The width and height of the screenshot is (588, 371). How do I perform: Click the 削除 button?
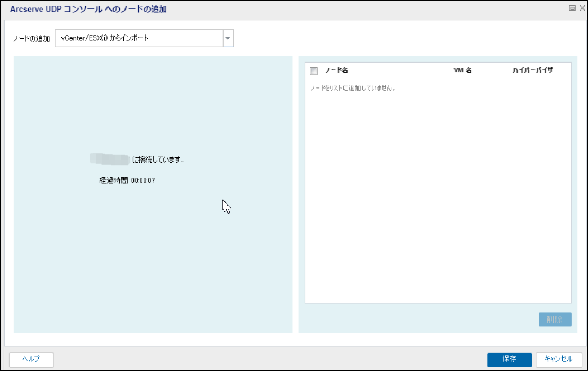555,320
